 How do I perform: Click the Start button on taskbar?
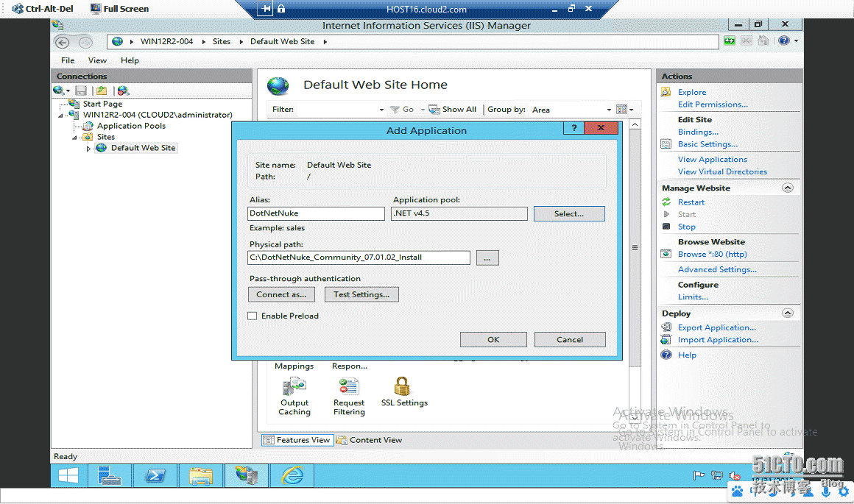point(68,476)
